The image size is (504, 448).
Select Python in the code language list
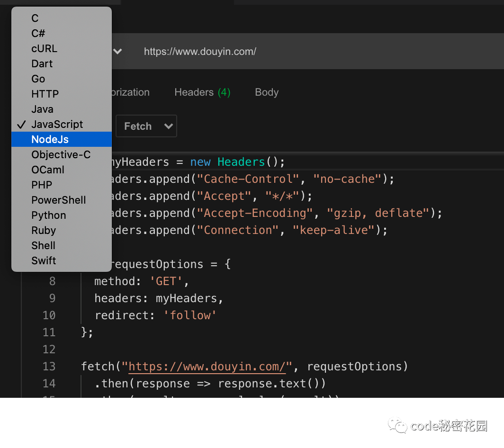pos(48,215)
